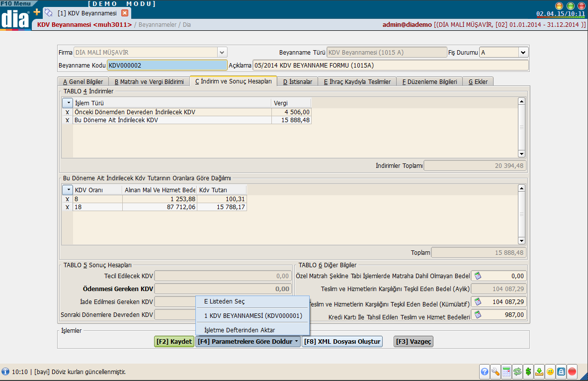588x381 pixels.
Task: Click the Beyanname Kodu field KDV000002
Action: click(x=167, y=65)
